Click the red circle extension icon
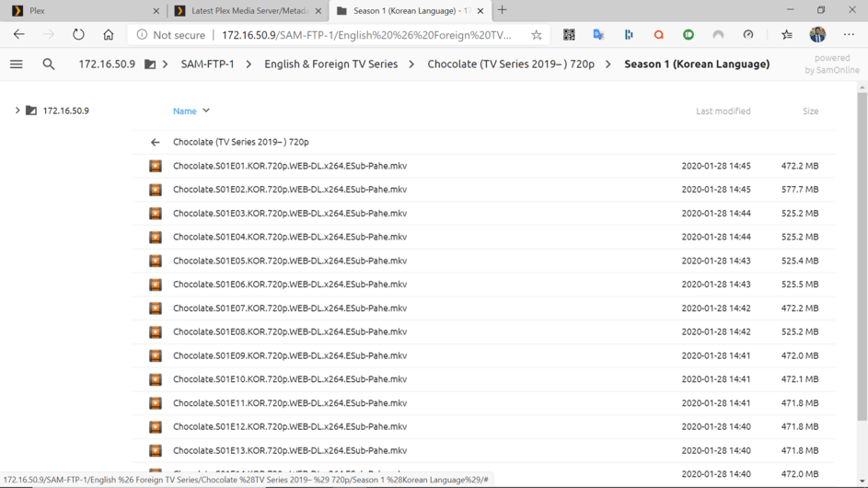The width and height of the screenshot is (868, 488). (658, 34)
